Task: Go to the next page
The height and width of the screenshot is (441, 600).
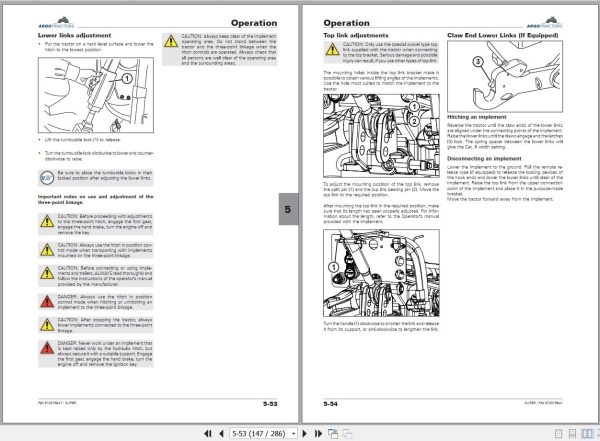Action: click(x=305, y=433)
